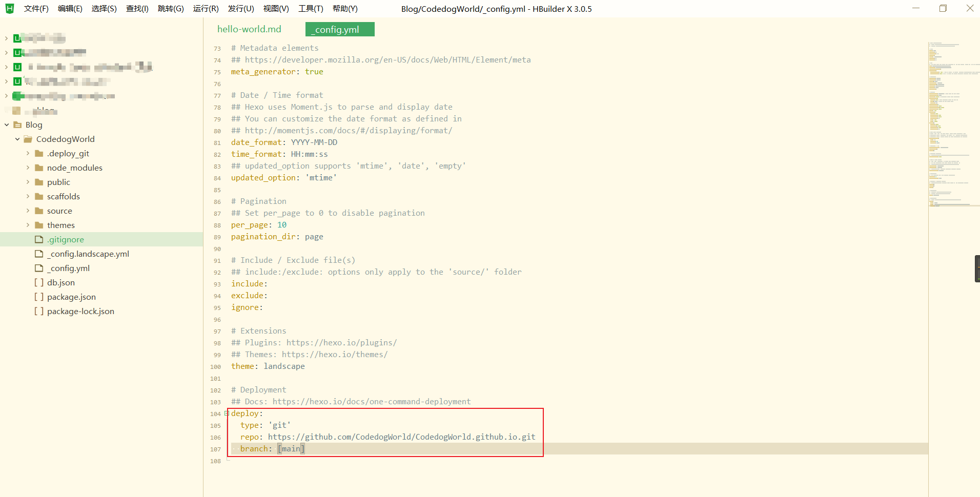Collapse the CodedogWorld folder
The image size is (980, 497).
point(17,139)
